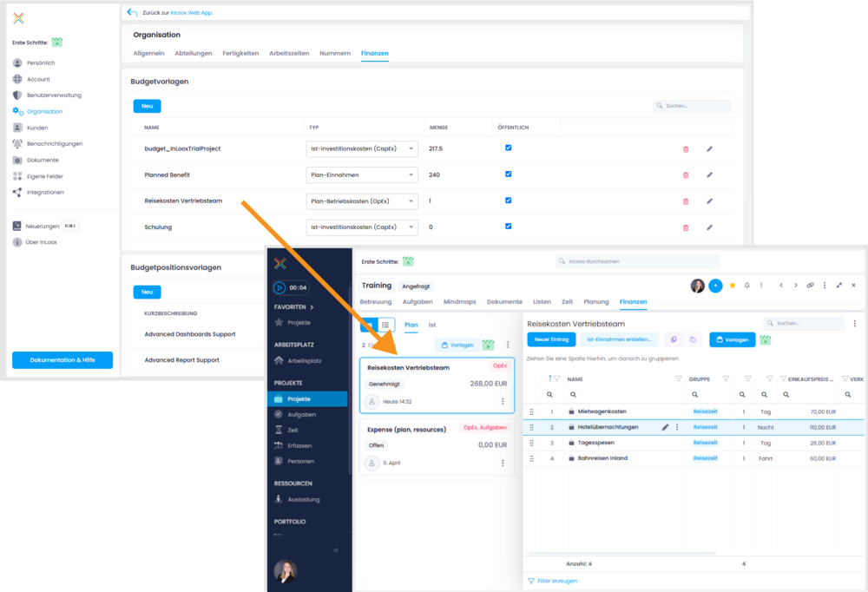Open the Ist budget tab

tap(432, 325)
